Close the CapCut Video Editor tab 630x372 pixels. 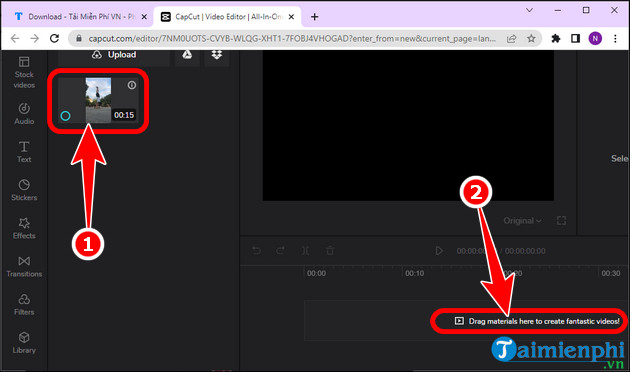(x=292, y=17)
